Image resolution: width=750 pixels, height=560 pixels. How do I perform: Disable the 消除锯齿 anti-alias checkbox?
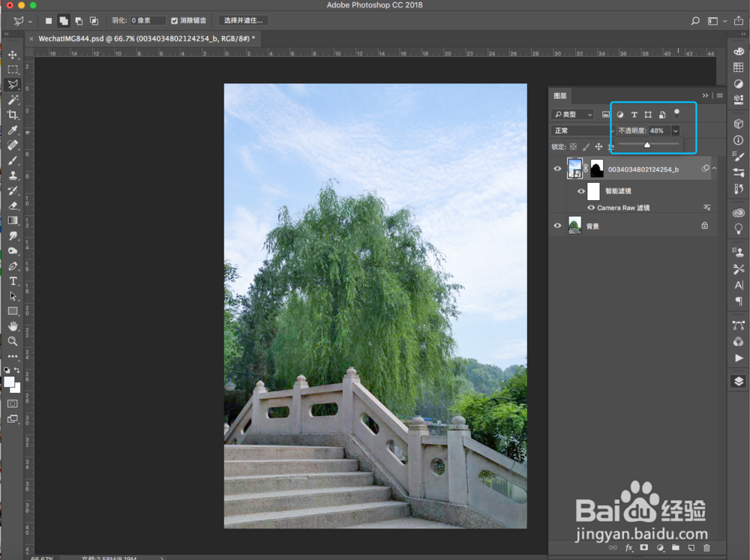click(172, 21)
